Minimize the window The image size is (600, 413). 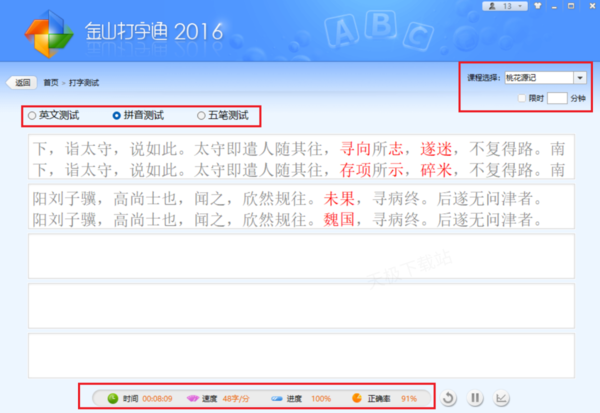(x=554, y=6)
